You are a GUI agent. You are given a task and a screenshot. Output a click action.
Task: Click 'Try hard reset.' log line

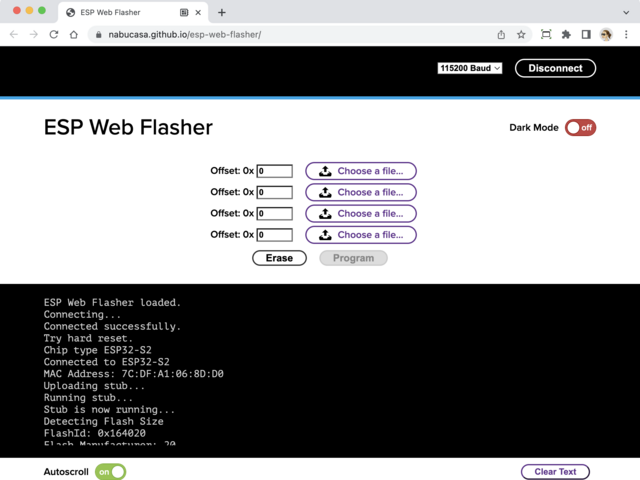88,338
